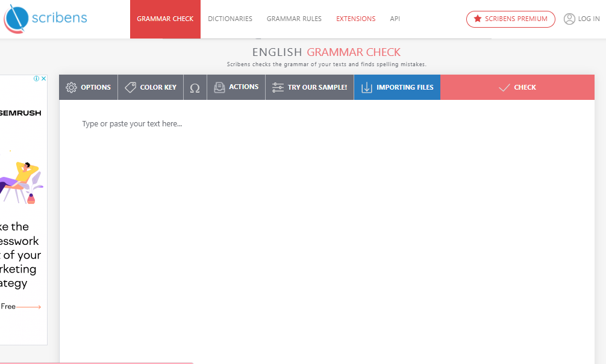Click the ad Free arrow link
This screenshot has height=364, width=606.
pyautogui.click(x=21, y=306)
